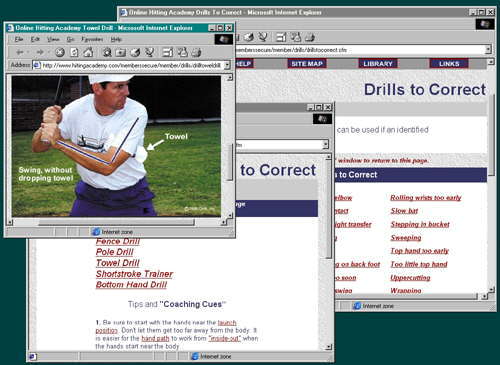Image resolution: width=500 pixels, height=365 pixels.
Task: Follow the 'inside-out' link in coaching cues
Action: [225, 338]
